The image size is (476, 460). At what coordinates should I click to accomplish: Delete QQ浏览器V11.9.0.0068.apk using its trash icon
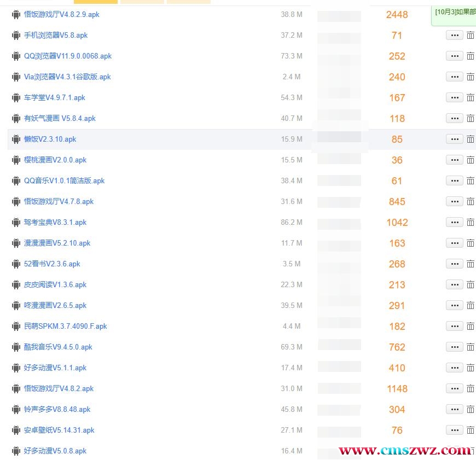coord(470,56)
